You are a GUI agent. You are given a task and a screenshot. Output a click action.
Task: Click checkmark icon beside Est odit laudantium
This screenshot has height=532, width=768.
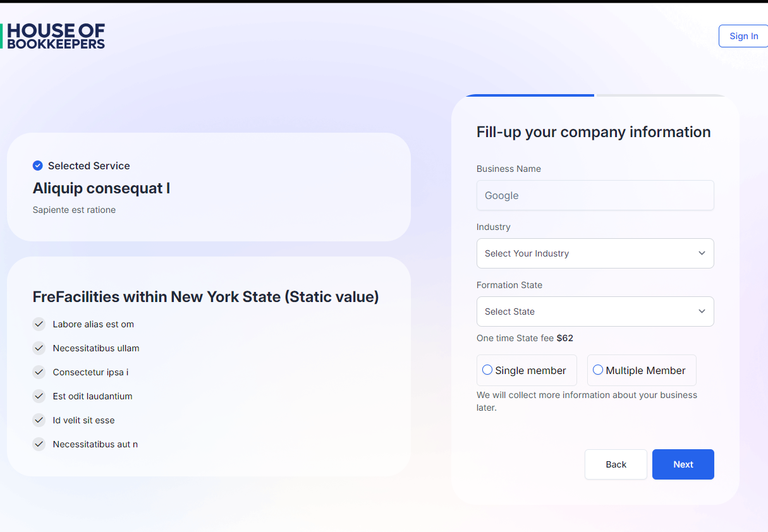(39, 396)
